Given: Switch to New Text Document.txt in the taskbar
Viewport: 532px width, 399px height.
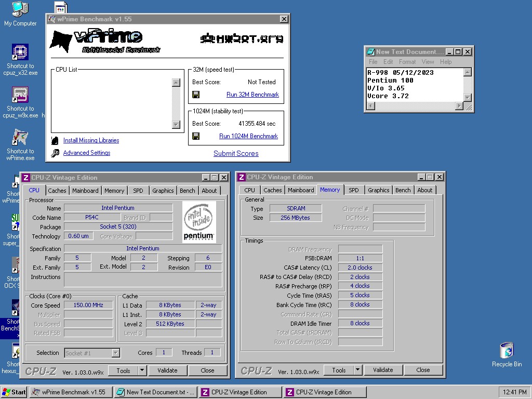Looking at the screenshot, I should tap(155, 392).
